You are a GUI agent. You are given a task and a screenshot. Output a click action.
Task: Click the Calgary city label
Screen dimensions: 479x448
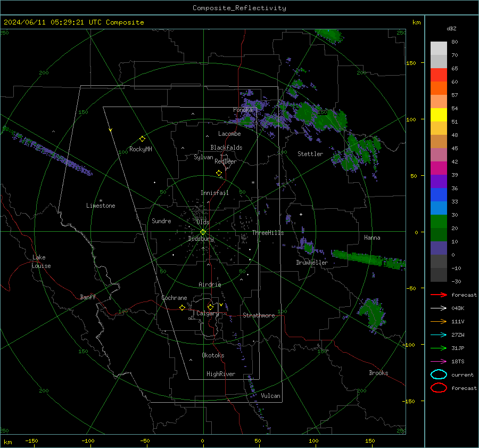[x=208, y=313]
